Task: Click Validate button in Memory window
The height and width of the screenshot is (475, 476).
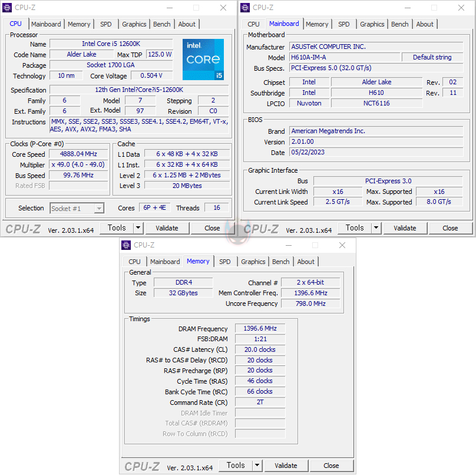Action: pyautogui.click(x=286, y=466)
